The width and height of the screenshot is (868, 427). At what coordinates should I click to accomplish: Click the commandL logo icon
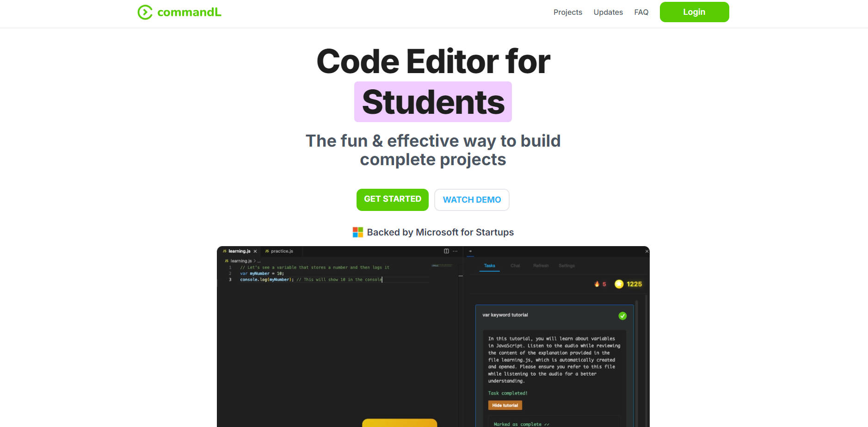[x=145, y=12]
